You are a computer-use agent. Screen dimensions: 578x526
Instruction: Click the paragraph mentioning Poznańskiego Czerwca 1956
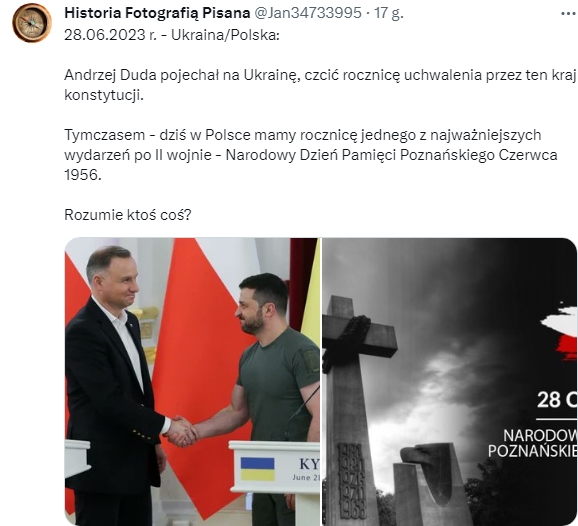pos(311,155)
